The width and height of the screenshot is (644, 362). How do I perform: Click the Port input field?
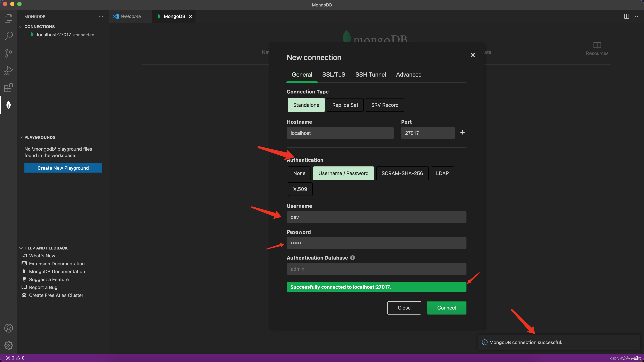(428, 133)
